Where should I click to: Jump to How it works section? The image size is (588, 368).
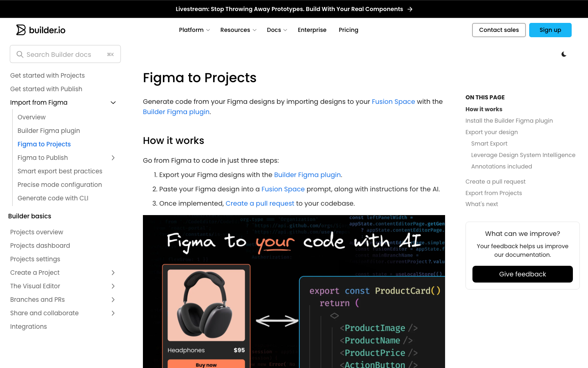coord(484,109)
